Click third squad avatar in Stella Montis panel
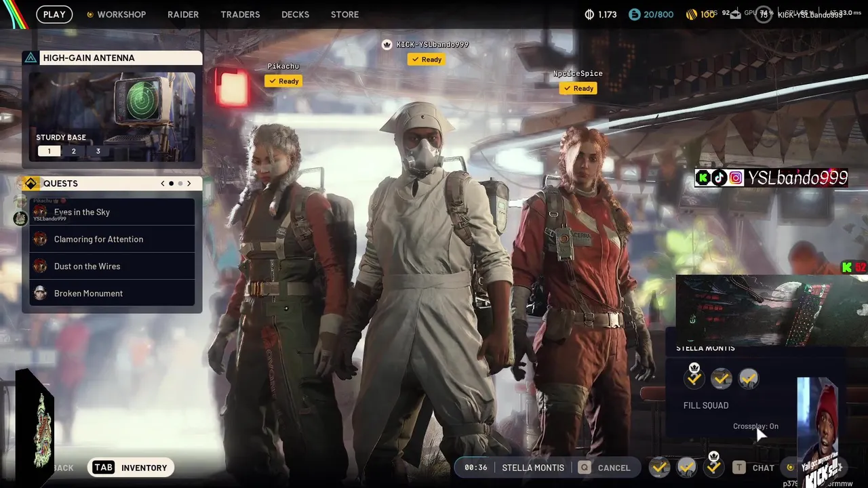Screen dimensions: 868x488 749,379
